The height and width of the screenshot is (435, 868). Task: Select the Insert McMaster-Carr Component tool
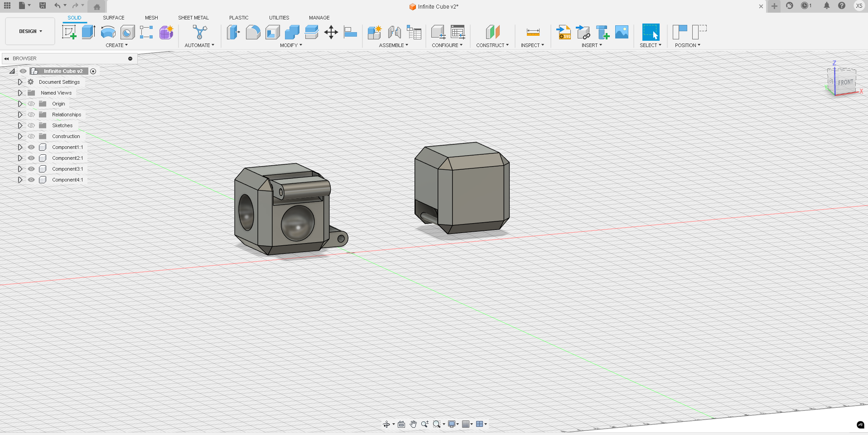point(603,32)
